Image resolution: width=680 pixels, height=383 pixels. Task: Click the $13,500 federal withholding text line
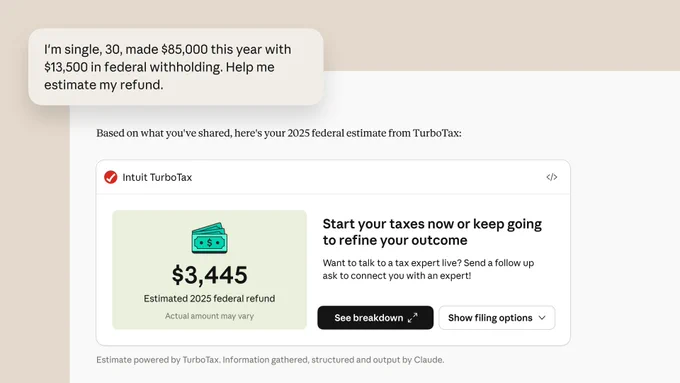159,67
